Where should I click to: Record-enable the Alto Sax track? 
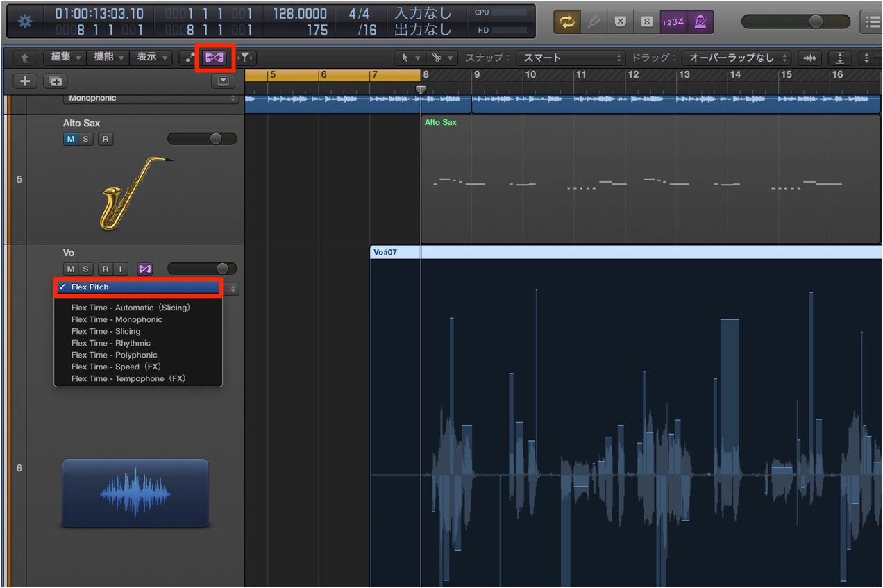click(x=105, y=139)
